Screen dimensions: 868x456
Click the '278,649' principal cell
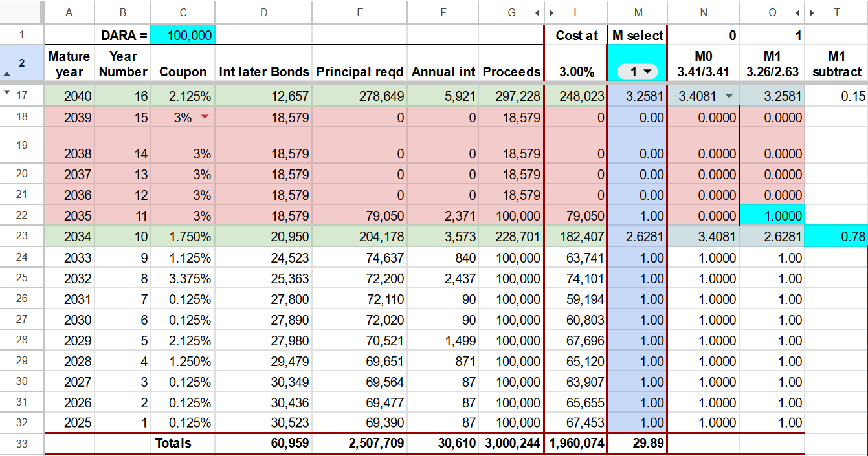click(360, 96)
